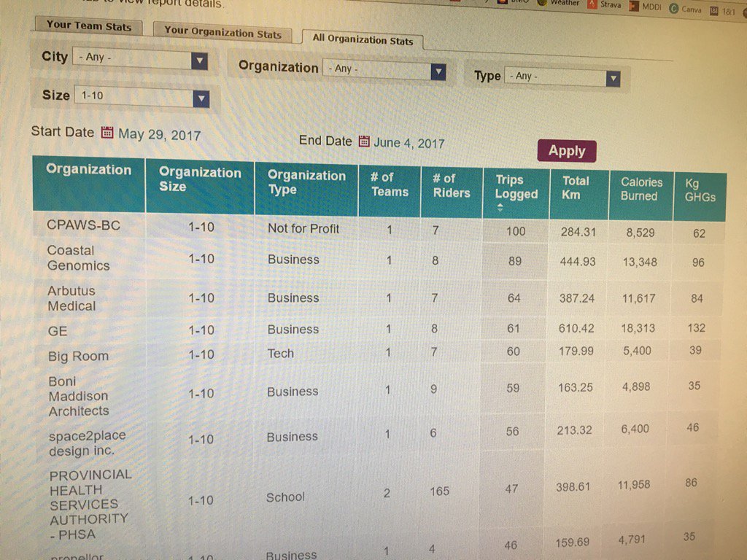The width and height of the screenshot is (747, 560).
Task: Sort by Calories Burned column header
Action: click(641, 189)
